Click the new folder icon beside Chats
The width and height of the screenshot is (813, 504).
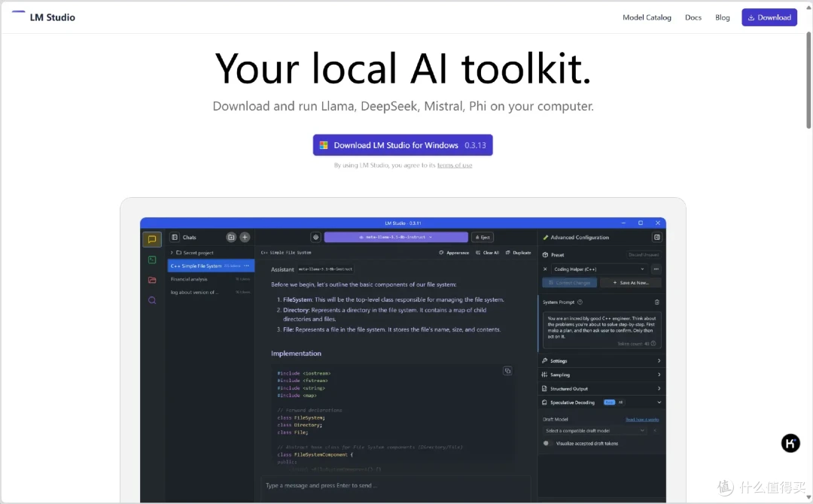231,237
